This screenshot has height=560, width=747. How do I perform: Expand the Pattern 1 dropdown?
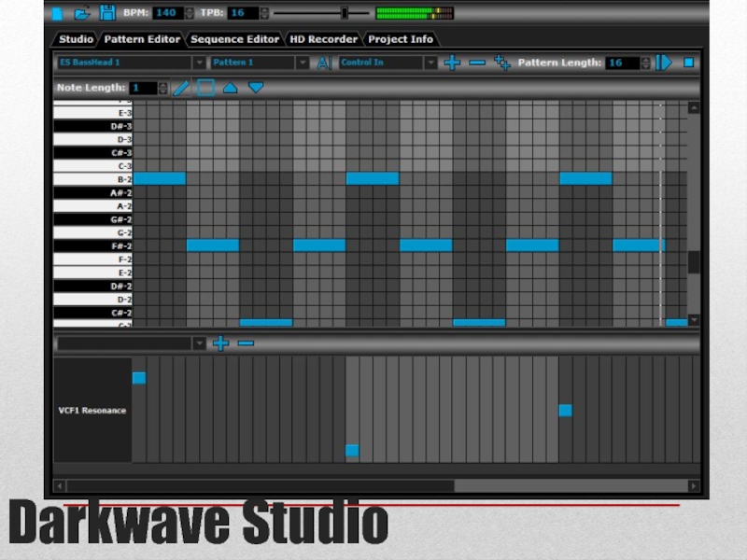302,63
